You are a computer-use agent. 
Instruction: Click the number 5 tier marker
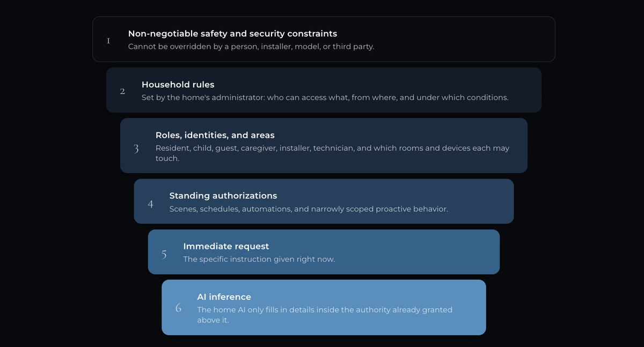tap(164, 255)
